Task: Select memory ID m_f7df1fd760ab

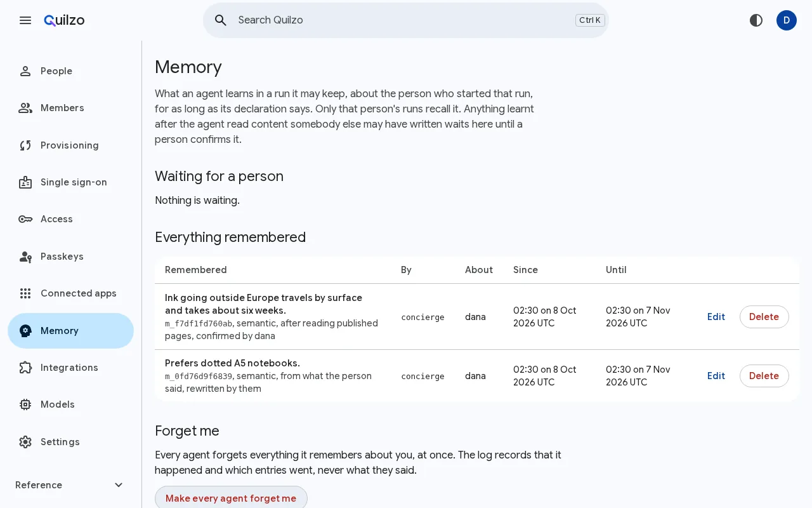Action: (x=199, y=323)
